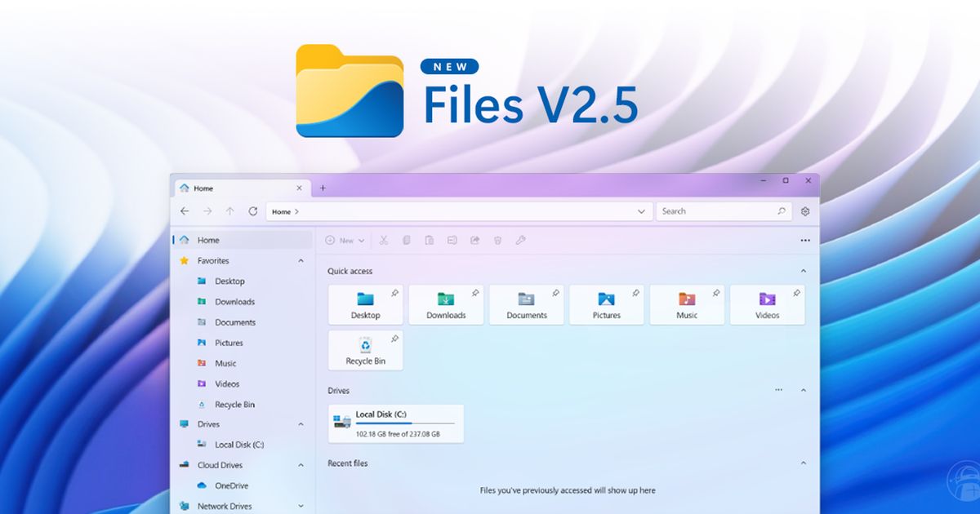Expand the Network Drives sidebar section
This screenshot has height=514, width=980.
301,506
